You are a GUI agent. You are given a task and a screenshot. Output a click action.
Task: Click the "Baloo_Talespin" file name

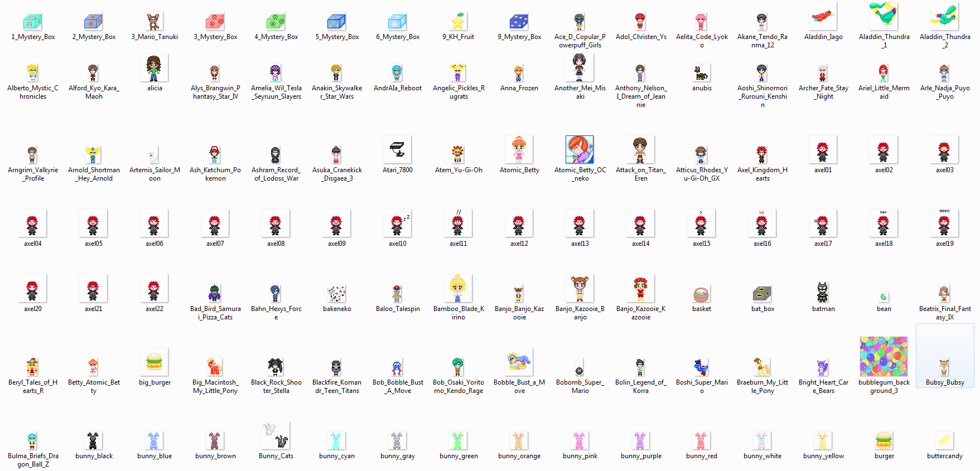[398, 309]
